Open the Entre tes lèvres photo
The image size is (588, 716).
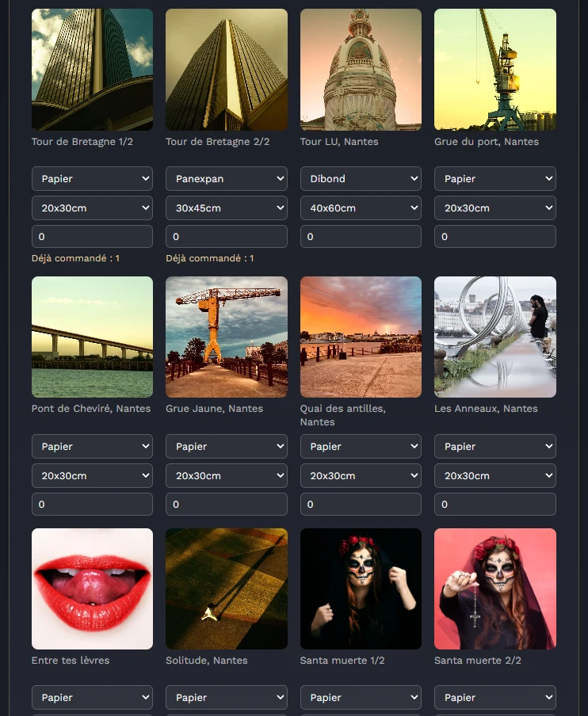point(92,588)
